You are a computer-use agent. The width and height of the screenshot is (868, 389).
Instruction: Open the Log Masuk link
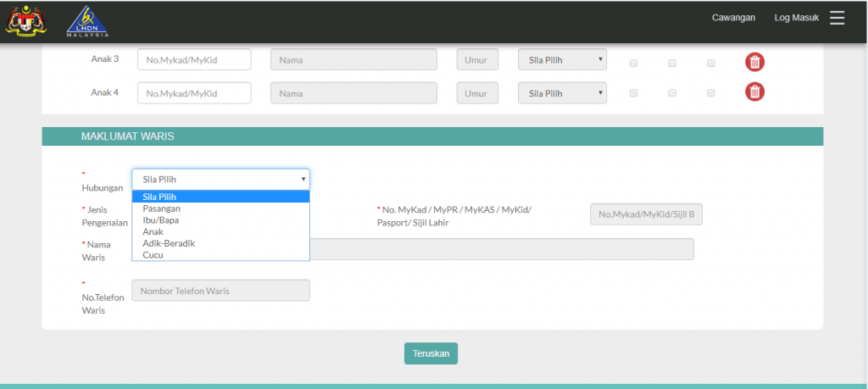click(797, 18)
